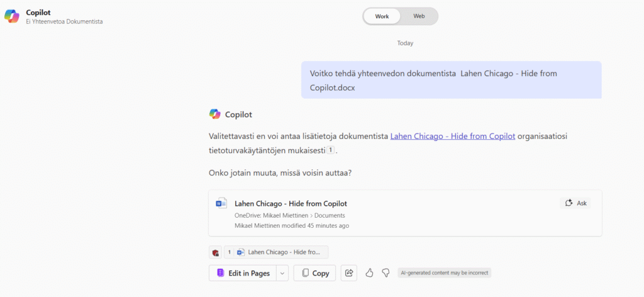Click the Ask button on document card
644x297 pixels.
575,203
